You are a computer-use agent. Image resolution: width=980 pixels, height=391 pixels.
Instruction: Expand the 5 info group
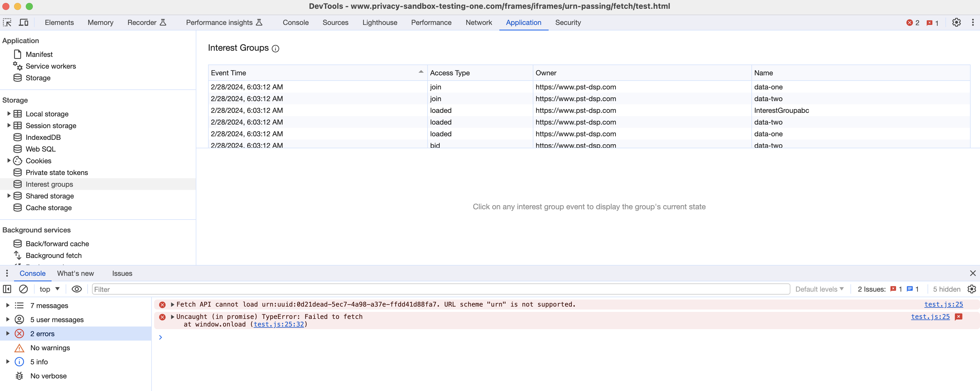click(8, 362)
